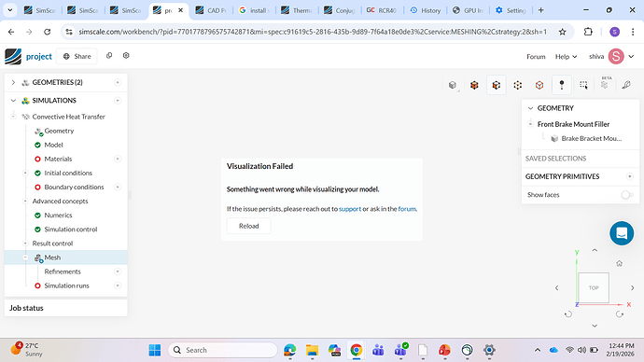Screen dimensions: 644x362
Task: Rotate view right with right arrow
Action: click(x=633, y=287)
